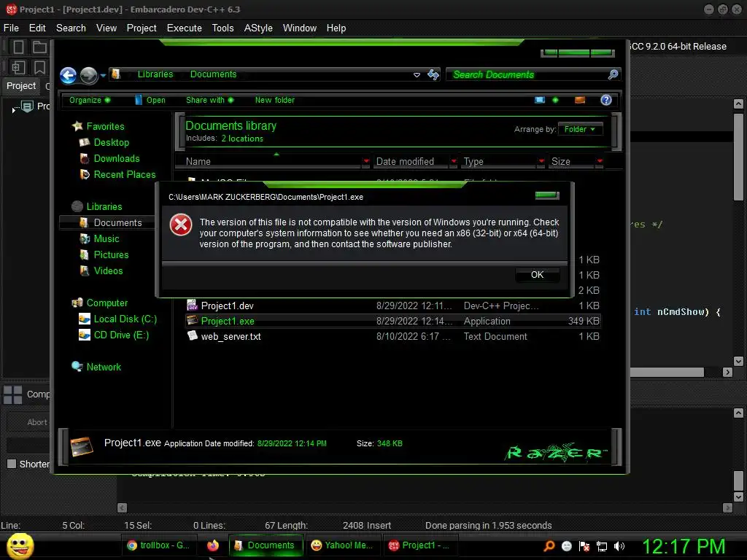Open the Arrange by Folder dropdown
This screenshot has width=747, height=560.
pos(580,129)
